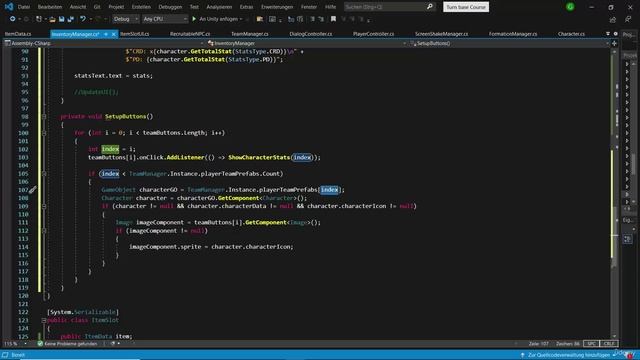
Task: Click the comment out lines icon
Action: coord(312,19)
